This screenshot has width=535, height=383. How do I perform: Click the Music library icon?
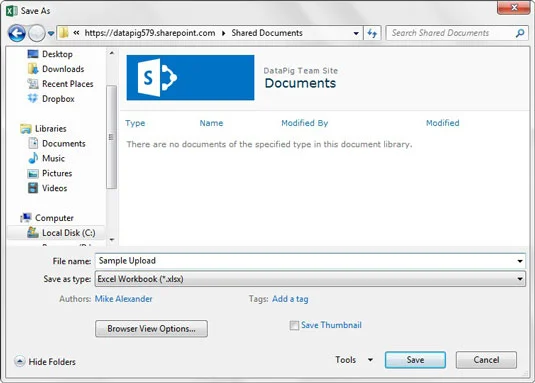(x=33, y=158)
